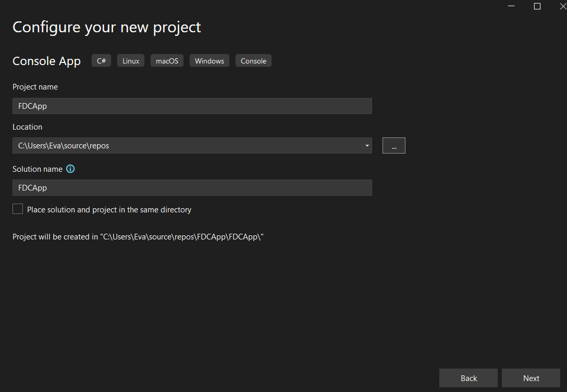Minimize the project configuration window

(x=511, y=6)
